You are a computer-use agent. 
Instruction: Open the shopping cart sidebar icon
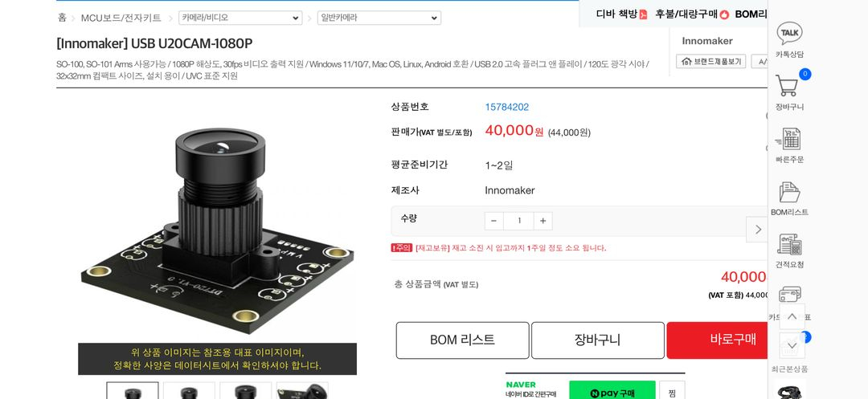(x=789, y=92)
